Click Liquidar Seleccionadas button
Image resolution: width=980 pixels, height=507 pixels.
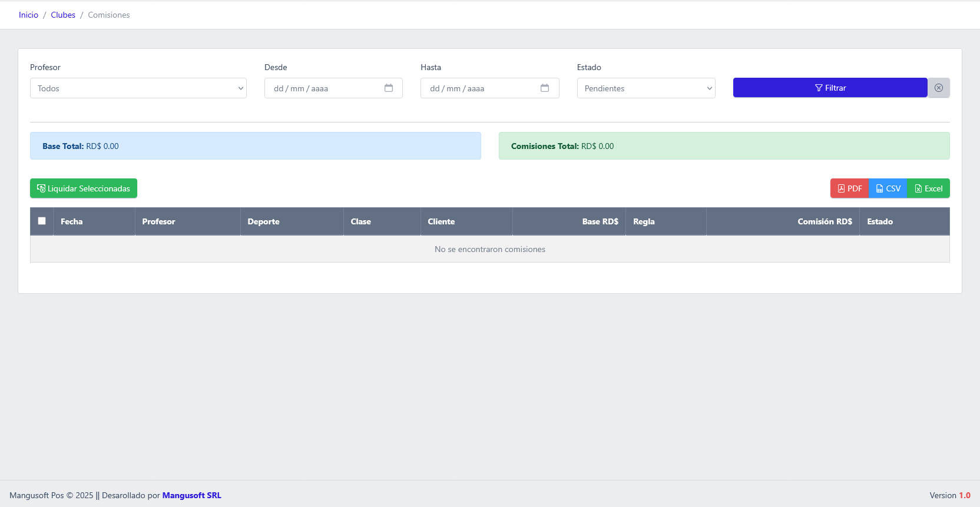(x=84, y=188)
